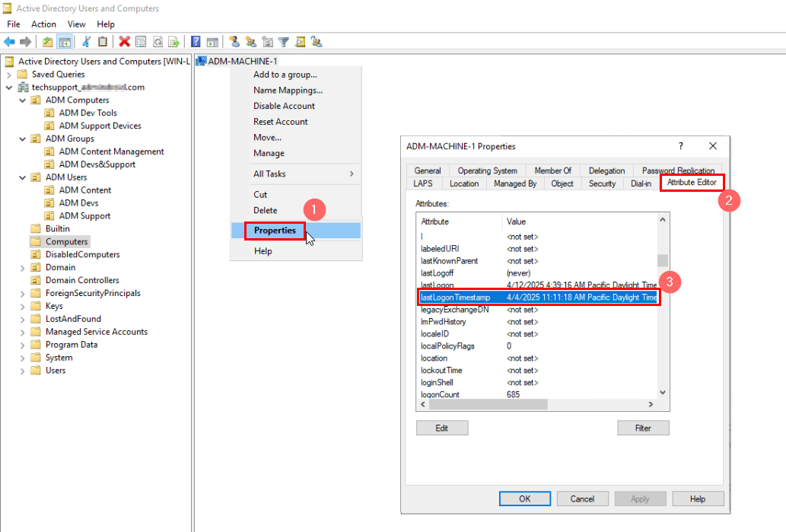
Task: Click OK in the ADM-MACHINE-1 Properties dialog
Action: pyautogui.click(x=524, y=499)
